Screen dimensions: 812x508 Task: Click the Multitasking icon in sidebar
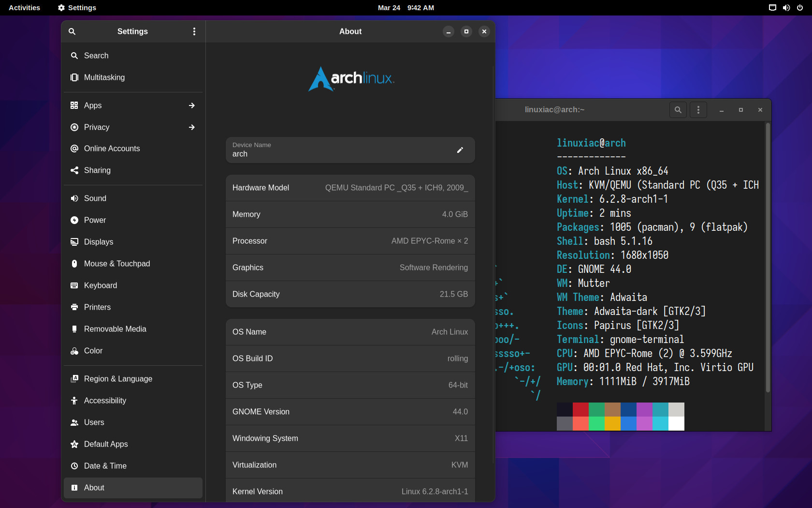74,77
